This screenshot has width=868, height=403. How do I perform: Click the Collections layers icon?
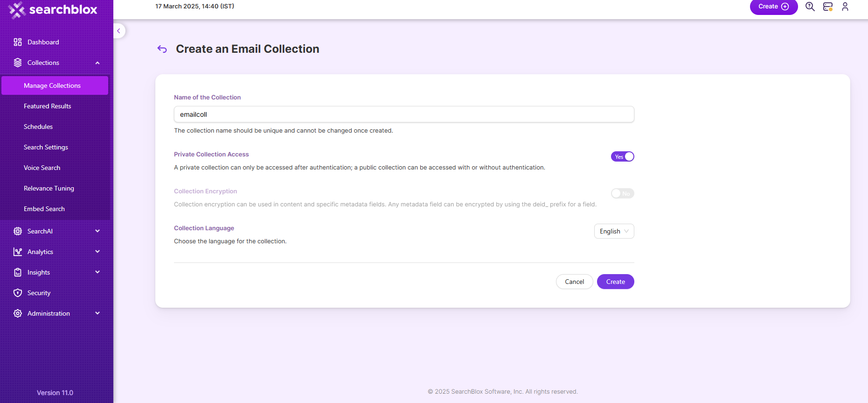click(18, 63)
